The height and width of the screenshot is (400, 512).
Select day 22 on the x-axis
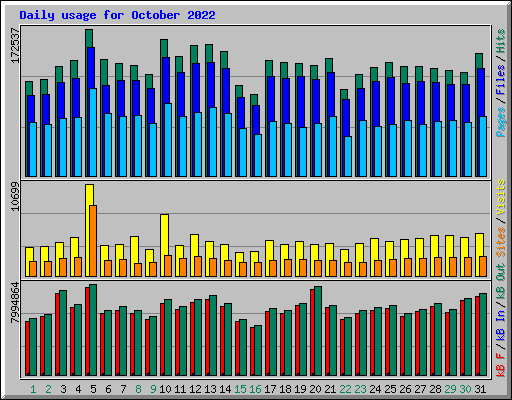pyautogui.click(x=345, y=389)
